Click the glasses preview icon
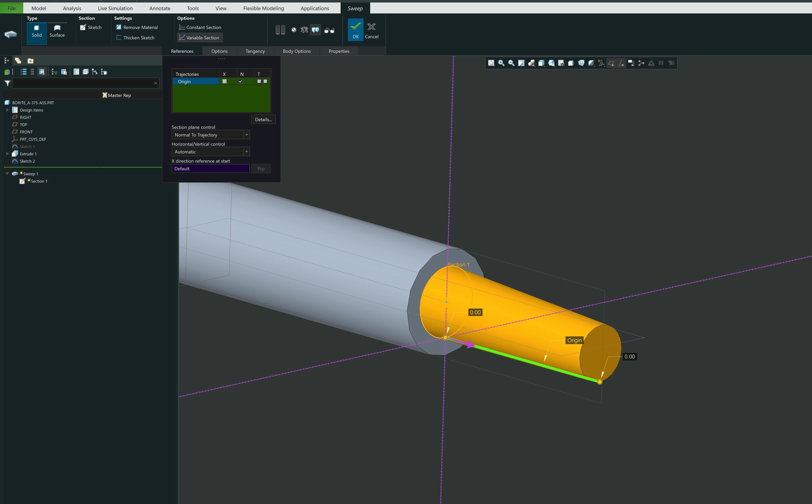 tap(329, 30)
